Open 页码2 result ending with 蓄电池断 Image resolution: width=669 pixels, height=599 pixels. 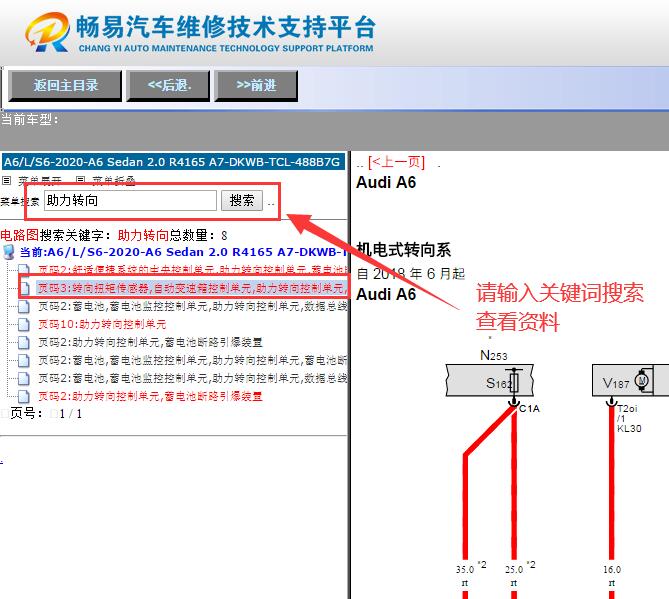pyautogui.click(x=192, y=361)
